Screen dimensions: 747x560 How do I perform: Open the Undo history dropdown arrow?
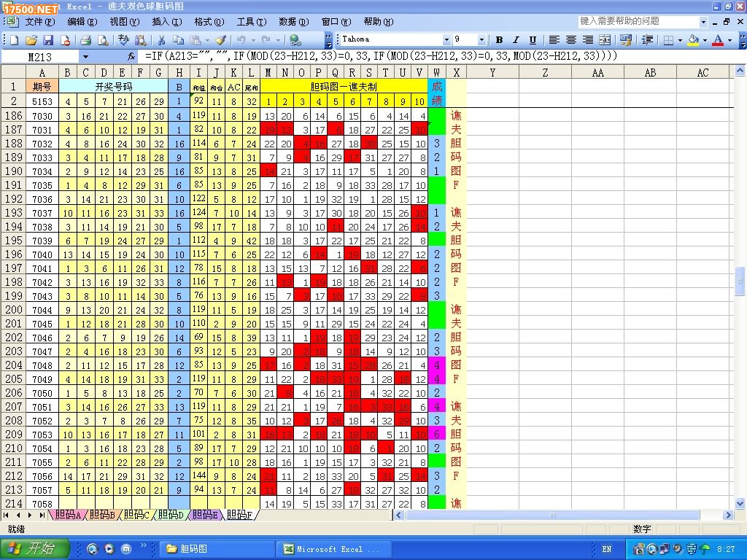coord(253,40)
